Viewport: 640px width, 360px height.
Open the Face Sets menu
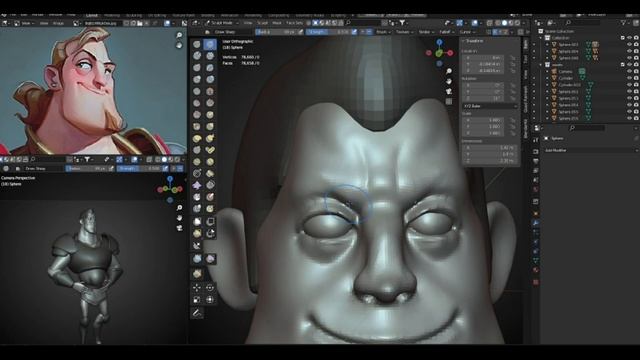pyautogui.click(x=294, y=23)
